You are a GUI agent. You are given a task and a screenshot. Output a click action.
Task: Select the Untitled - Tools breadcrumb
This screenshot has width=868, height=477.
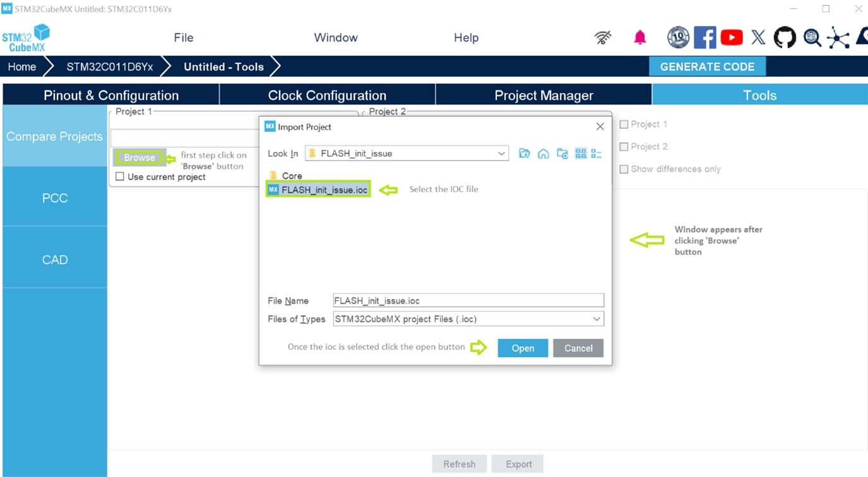pos(223,66)
